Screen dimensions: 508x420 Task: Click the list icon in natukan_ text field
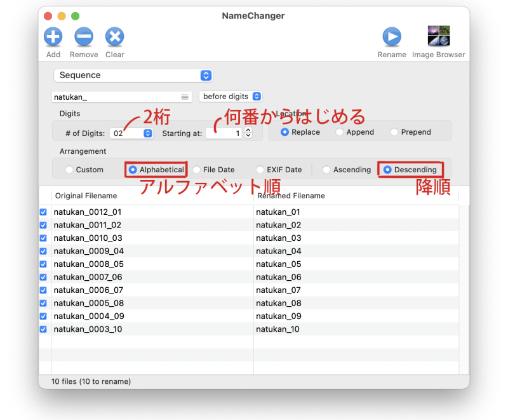[x=185, y=97]
